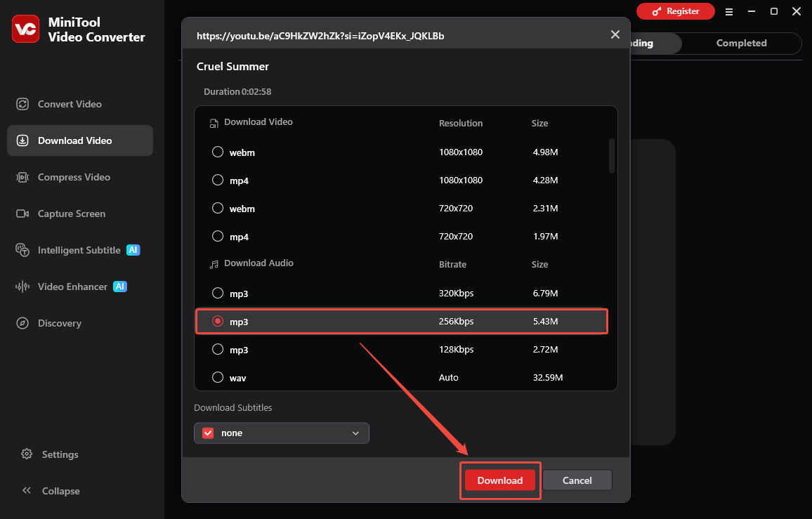Click the MiniTool Video Converter logo icon

point(25,29)
